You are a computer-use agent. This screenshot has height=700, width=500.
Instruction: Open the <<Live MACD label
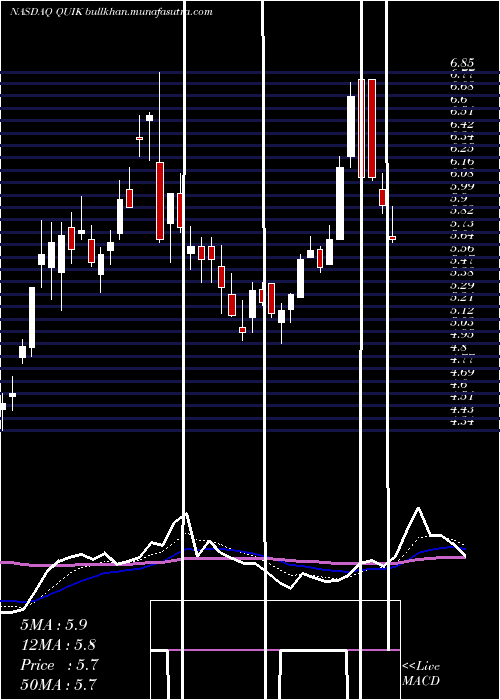tap(421, 674)
